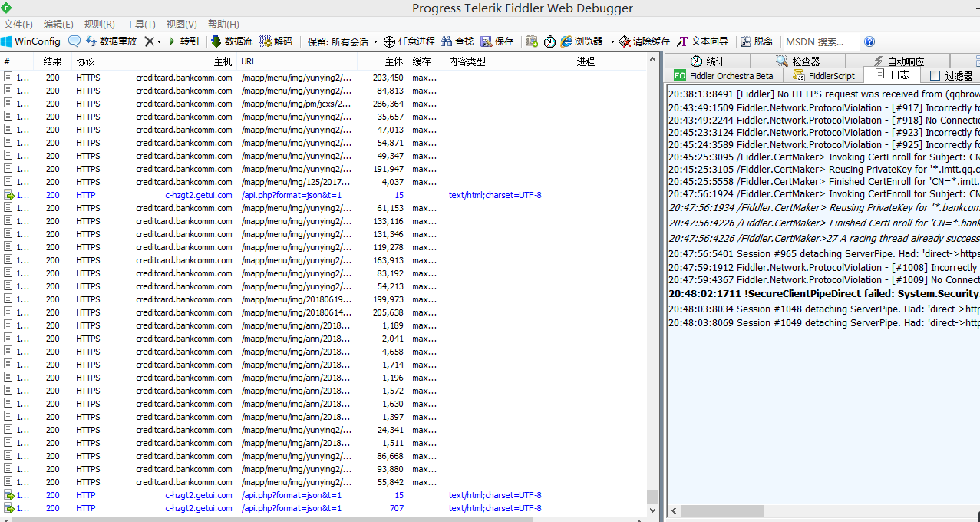980x522 pixels.
Task: Click the blue help question icon
Action: 869,41
